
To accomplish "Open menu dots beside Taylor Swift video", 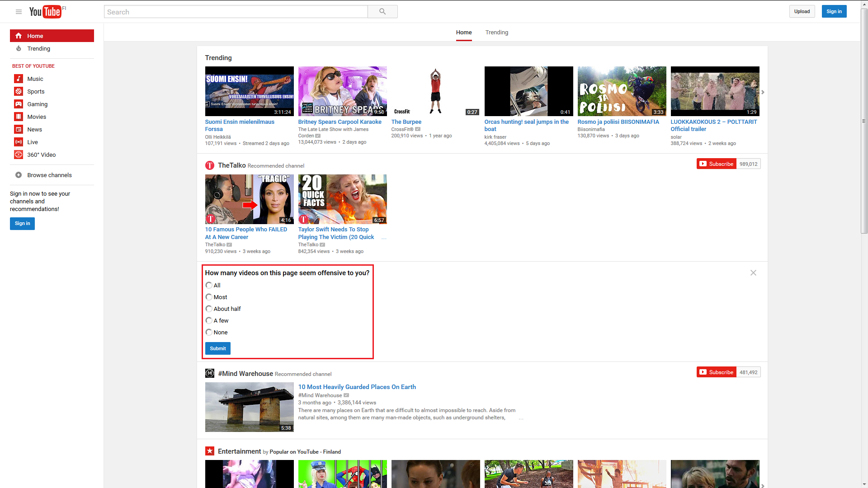I will pyautogui.click(x=384, y=238).
